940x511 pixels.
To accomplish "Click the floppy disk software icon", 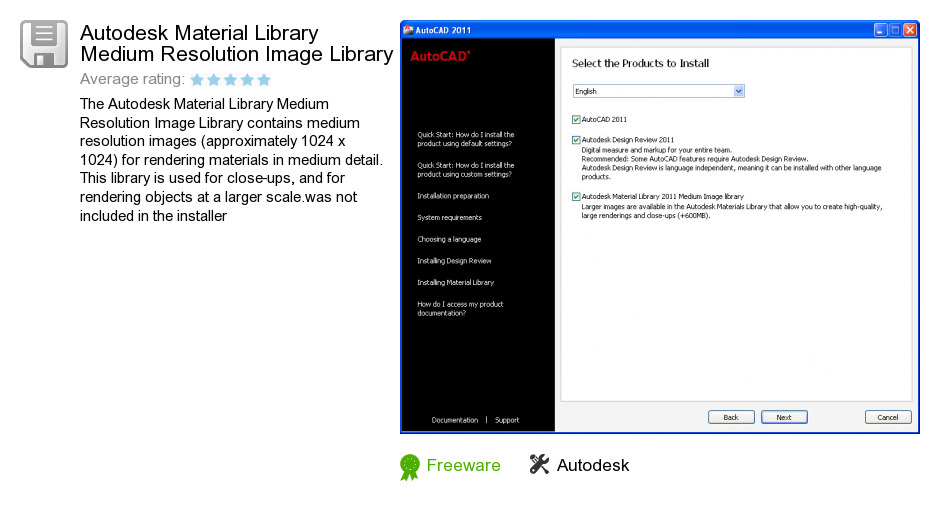I will tap(44, 44).
